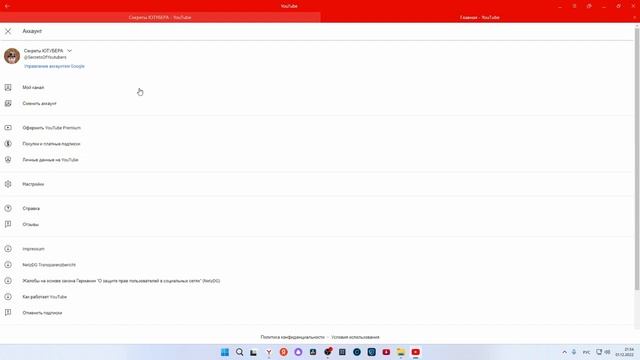Image resolution: width=640 pixels, height=360 pixels.
Task: Click the channel avatar picture
Action: [x=12, y=56]
